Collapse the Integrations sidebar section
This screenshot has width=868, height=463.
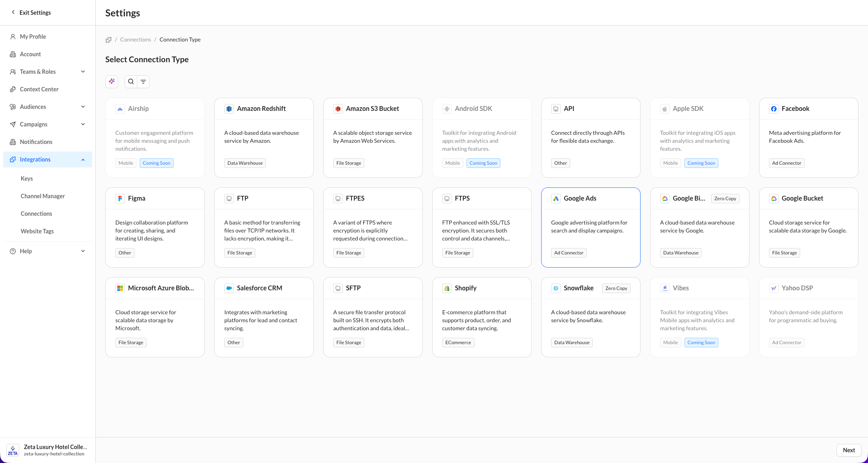[47, 160]
